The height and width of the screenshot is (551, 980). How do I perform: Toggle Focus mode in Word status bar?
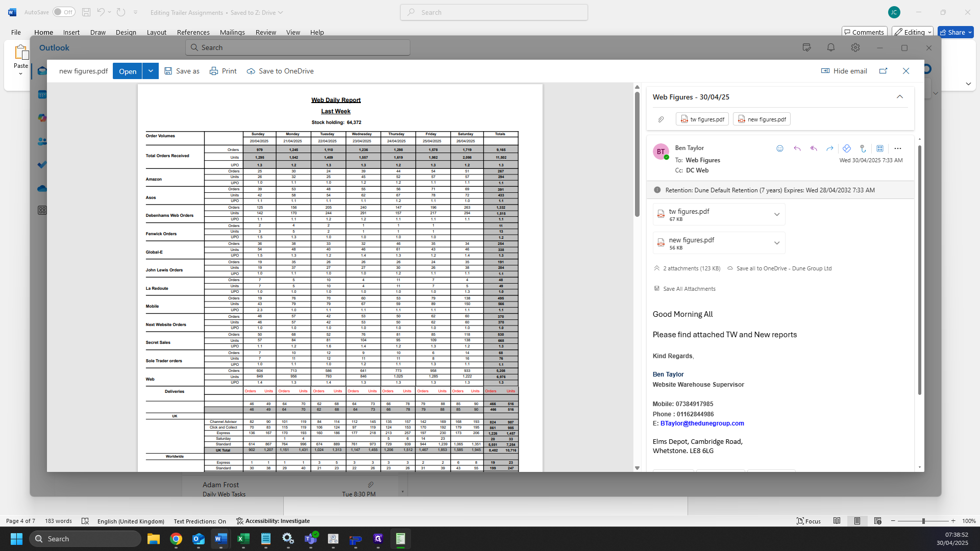tap(809, 521)
